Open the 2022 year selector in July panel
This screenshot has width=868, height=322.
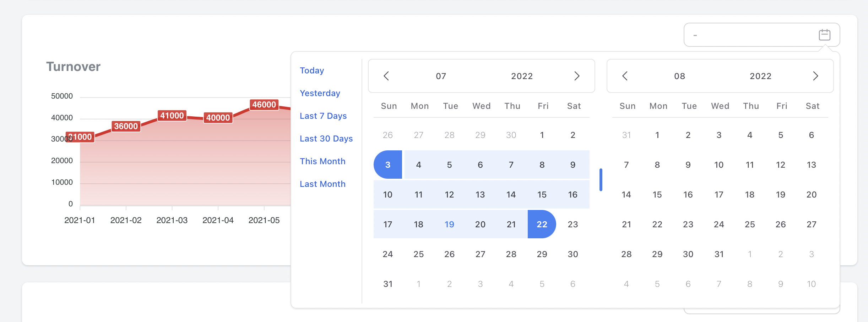(522, 76)
